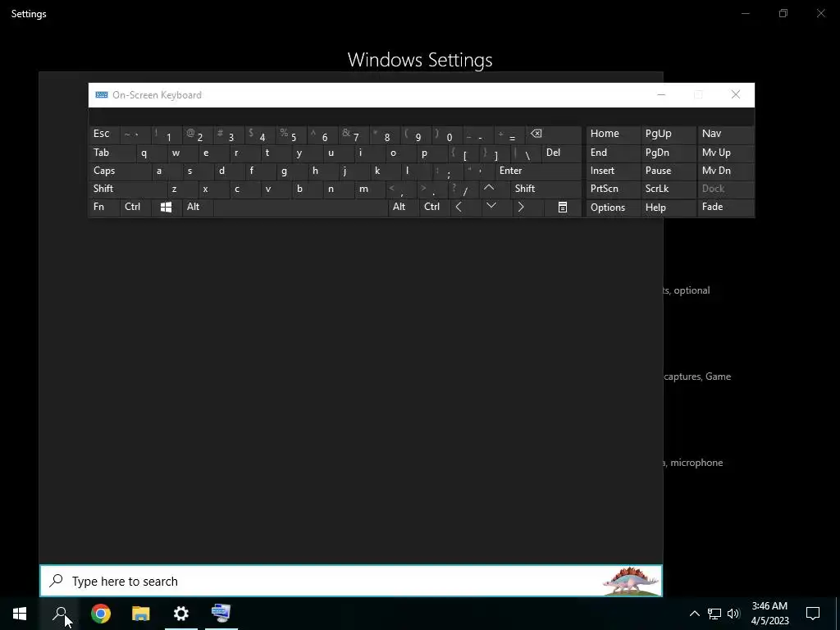Click the Del key

point(562,153)
